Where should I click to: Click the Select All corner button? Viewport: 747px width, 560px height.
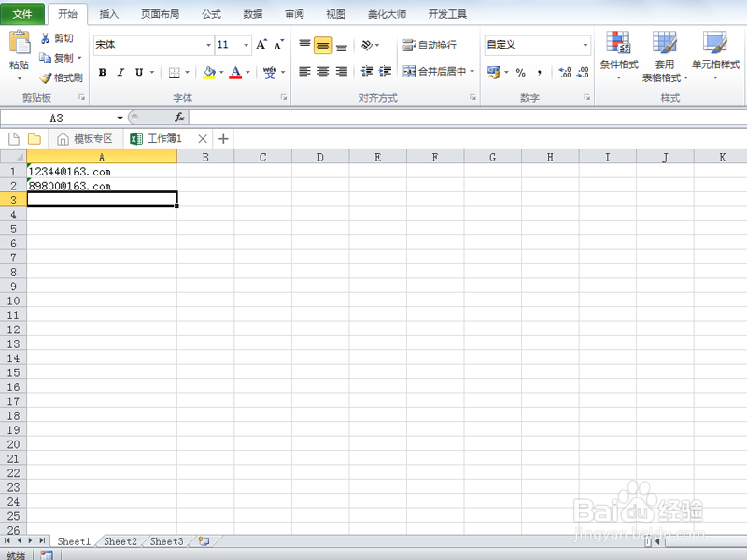coord(13,157)
